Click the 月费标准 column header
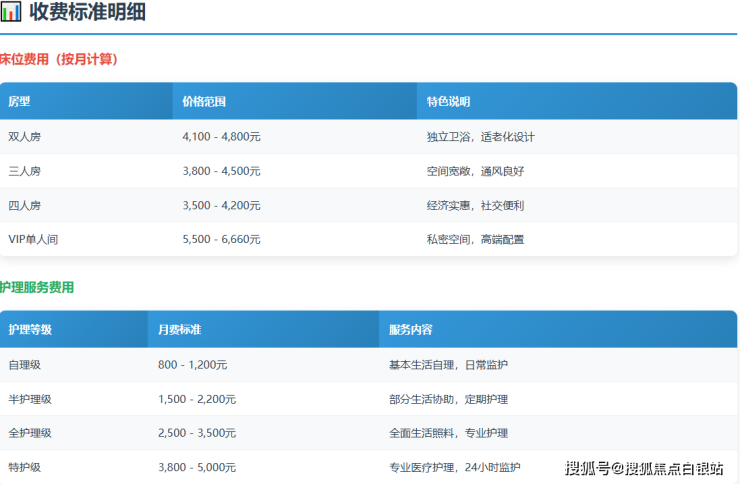 (180, 329)
